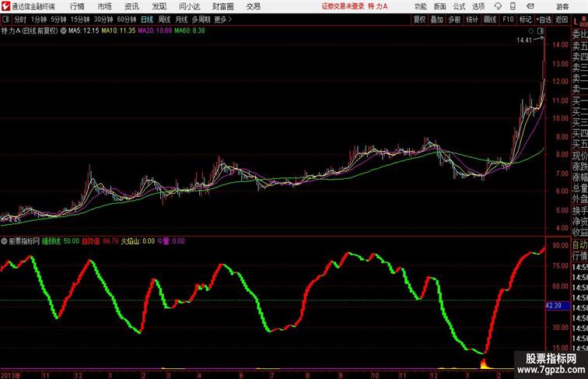Image resolution: width=588 pixels, height=379 pixels.
Task: Click the mobile phone icon in title bar
Action: (x=513, y=6)
